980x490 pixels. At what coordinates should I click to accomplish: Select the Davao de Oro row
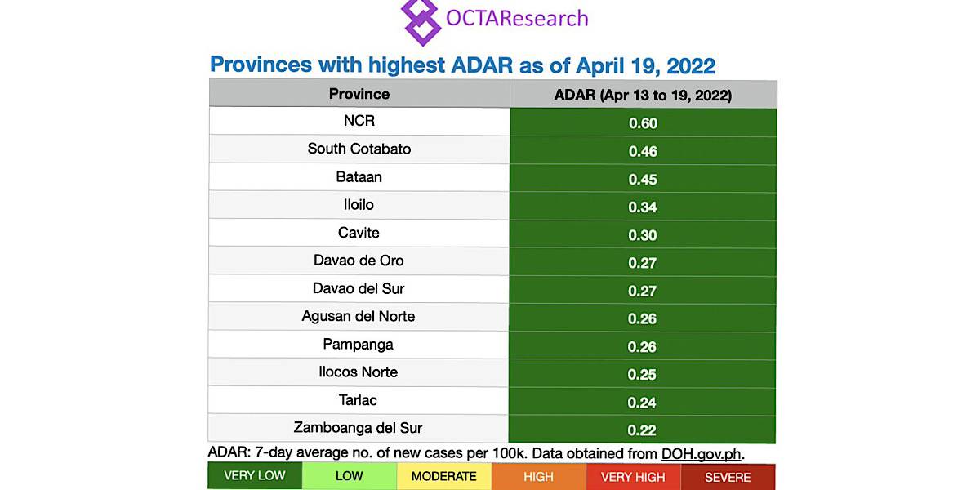[x=359, y=261]
